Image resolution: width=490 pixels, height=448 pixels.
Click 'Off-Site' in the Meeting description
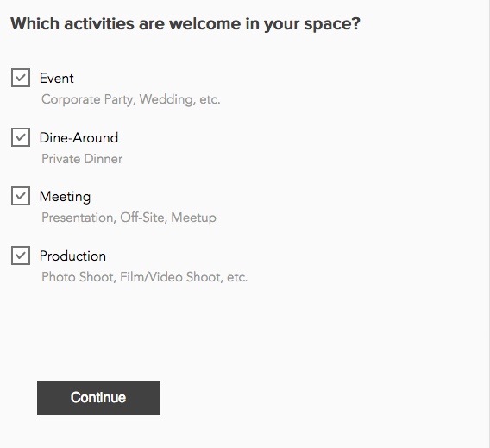point(143,218)
